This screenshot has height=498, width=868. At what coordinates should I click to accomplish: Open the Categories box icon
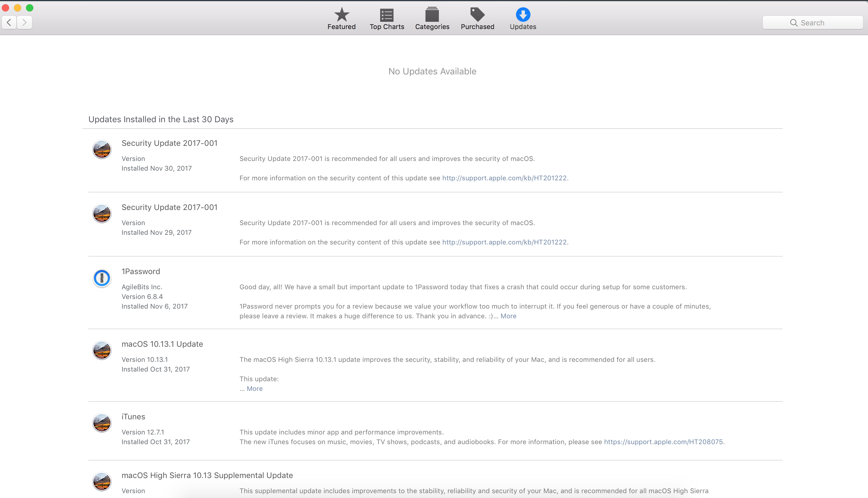point(432,14)
